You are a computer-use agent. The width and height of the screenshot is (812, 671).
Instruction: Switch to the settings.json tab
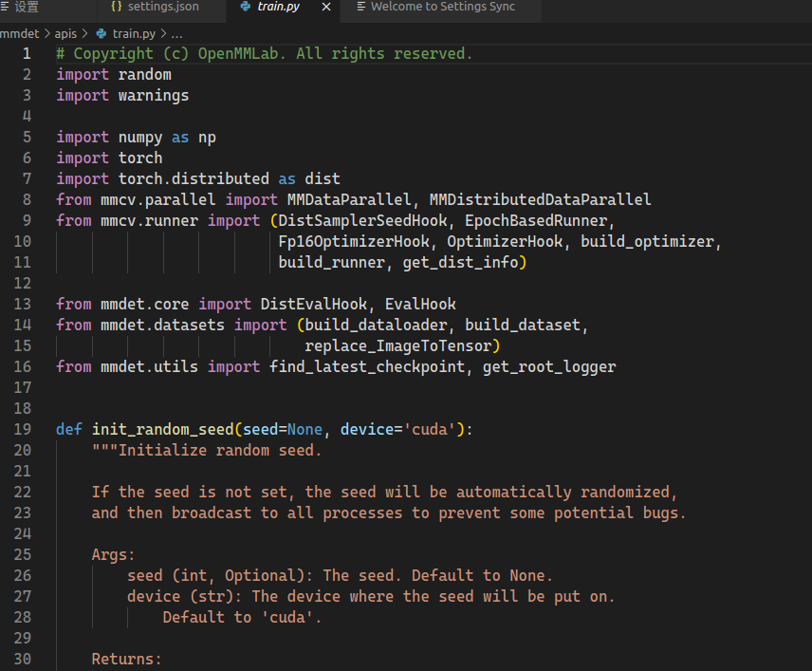tap(161, 10)
